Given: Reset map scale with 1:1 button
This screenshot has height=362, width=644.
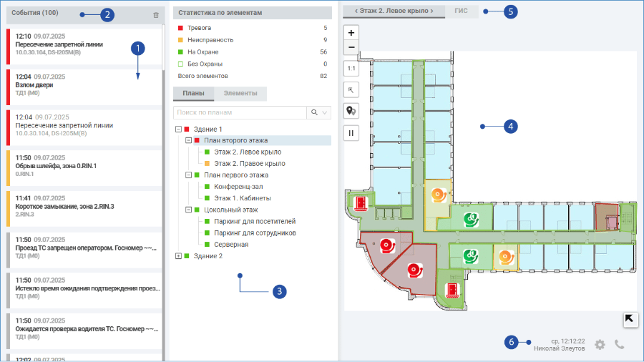Looking at the screenshot, I should point(351,68).
